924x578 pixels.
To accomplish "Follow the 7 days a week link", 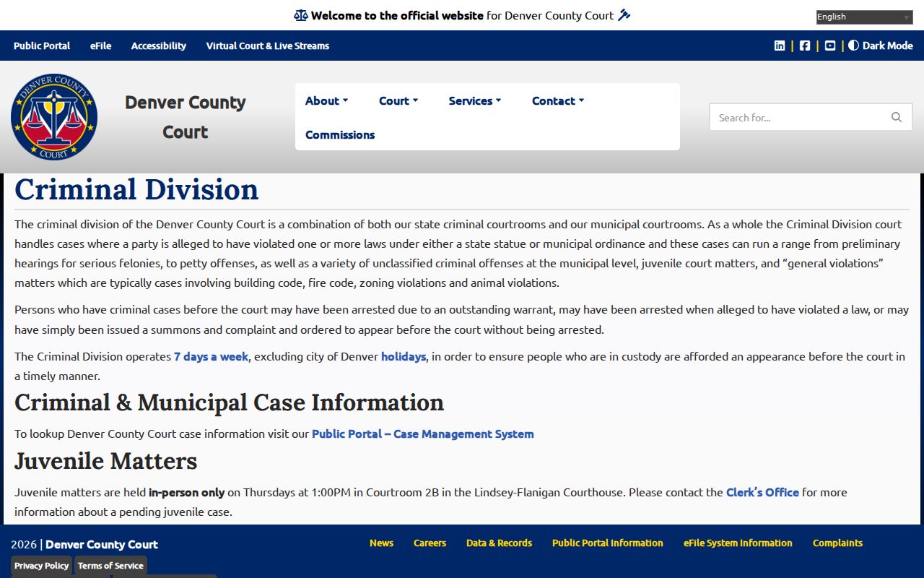I will 211,357.
